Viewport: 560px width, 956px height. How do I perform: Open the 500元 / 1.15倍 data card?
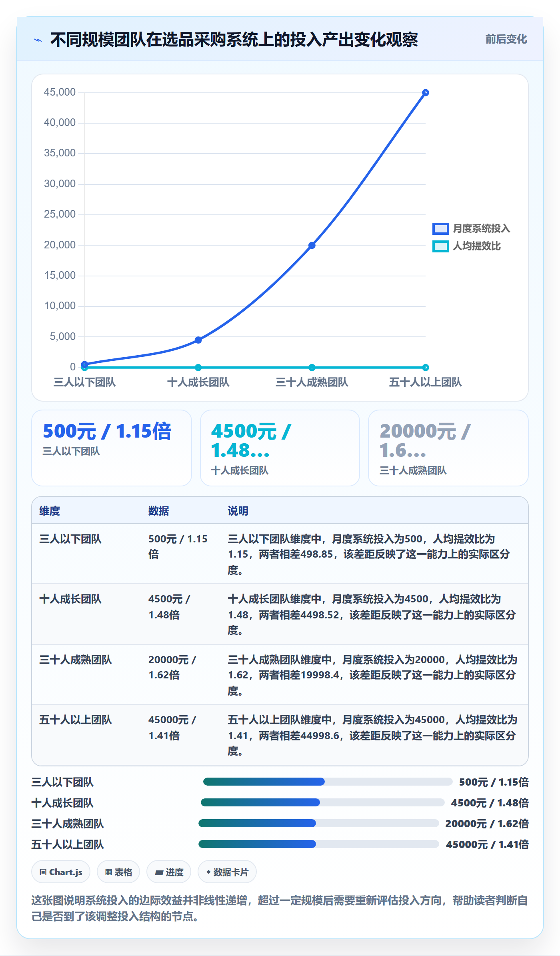pyautogui.click(x=112, y=448)
